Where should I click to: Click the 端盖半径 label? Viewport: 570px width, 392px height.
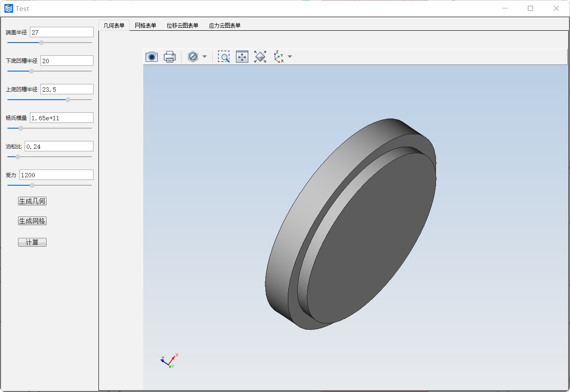coord(16,32)
